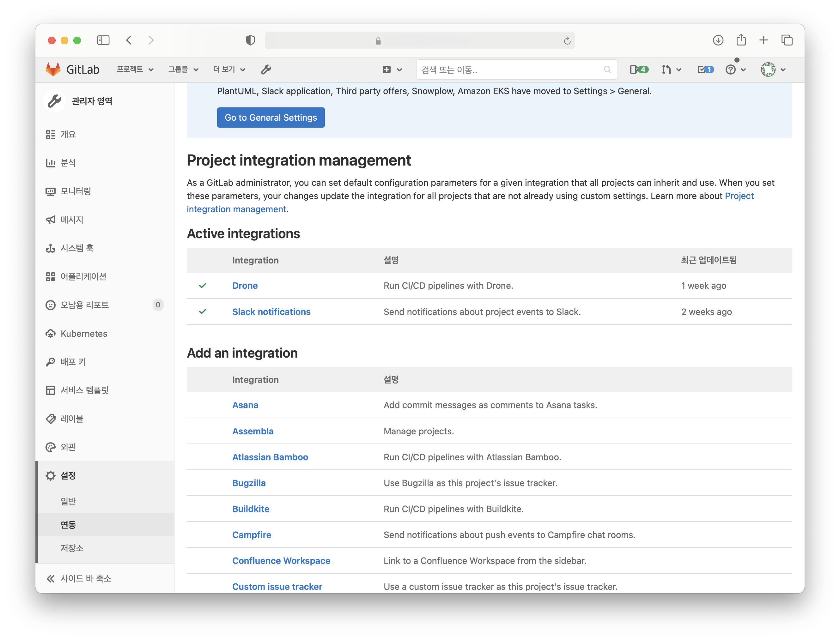Image resolution: width=840 pixels, height=640 pixels.
Task: Open Slack notifications integration
Action: click(271, 311)
